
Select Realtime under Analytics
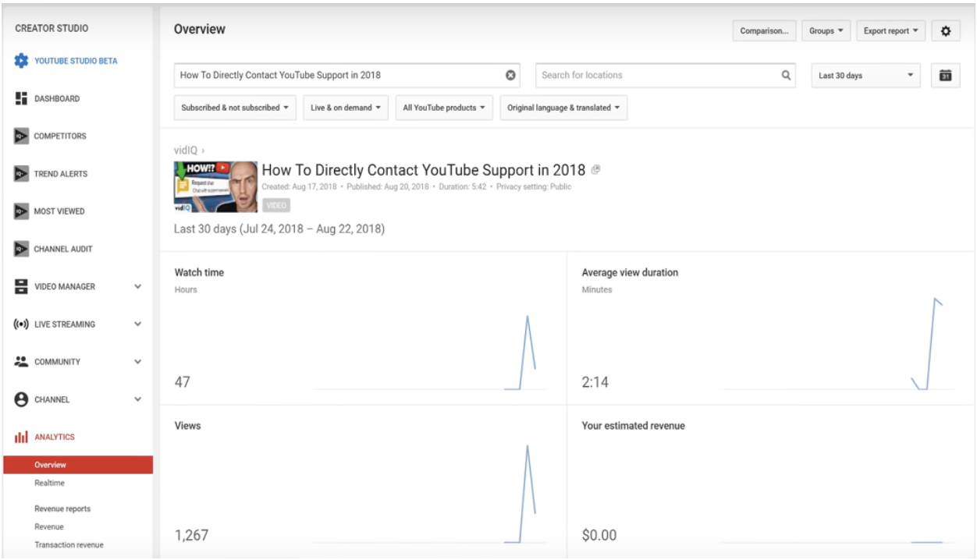coord(49,483)
